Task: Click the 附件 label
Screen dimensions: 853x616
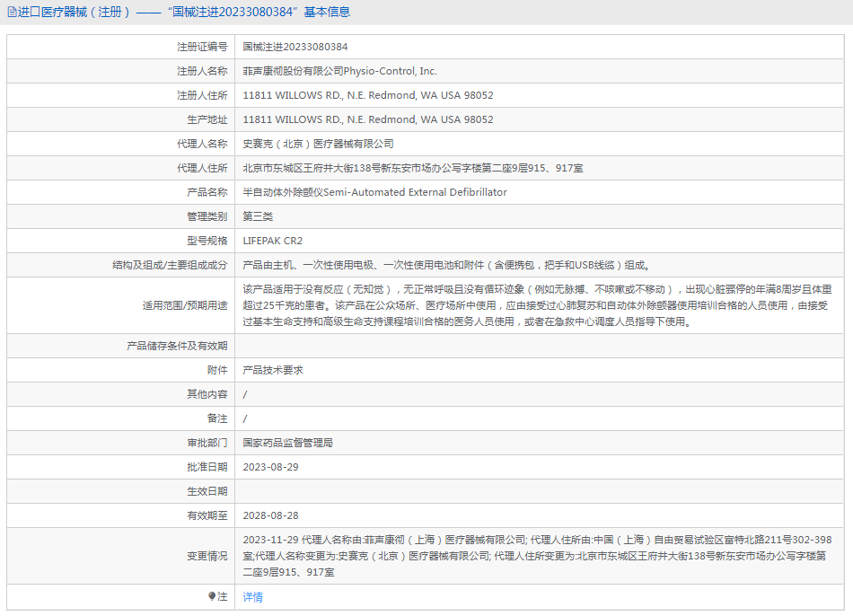Action: coord(217,370)
